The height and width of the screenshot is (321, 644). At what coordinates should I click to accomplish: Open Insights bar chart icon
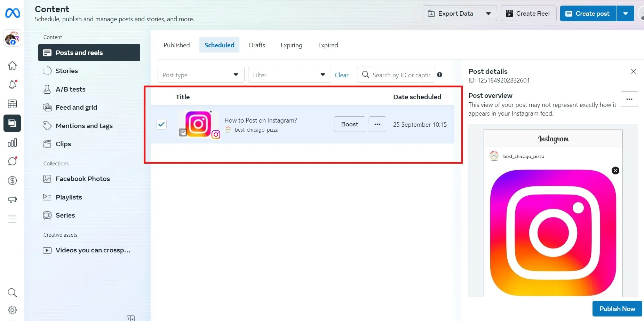12,142
